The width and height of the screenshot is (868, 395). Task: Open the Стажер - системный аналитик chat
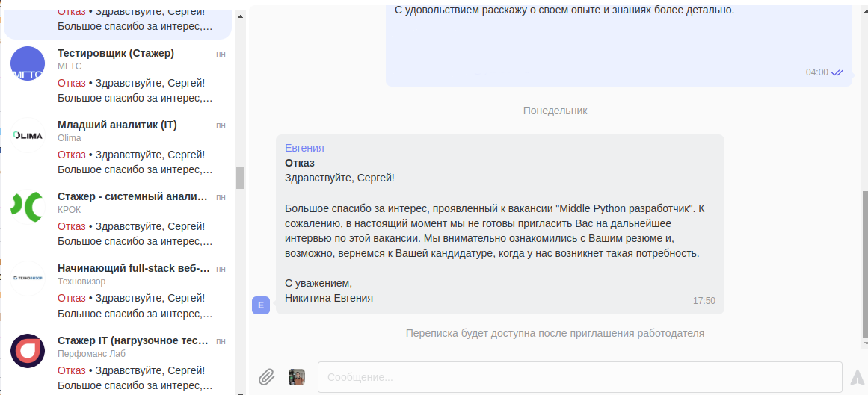117,219
